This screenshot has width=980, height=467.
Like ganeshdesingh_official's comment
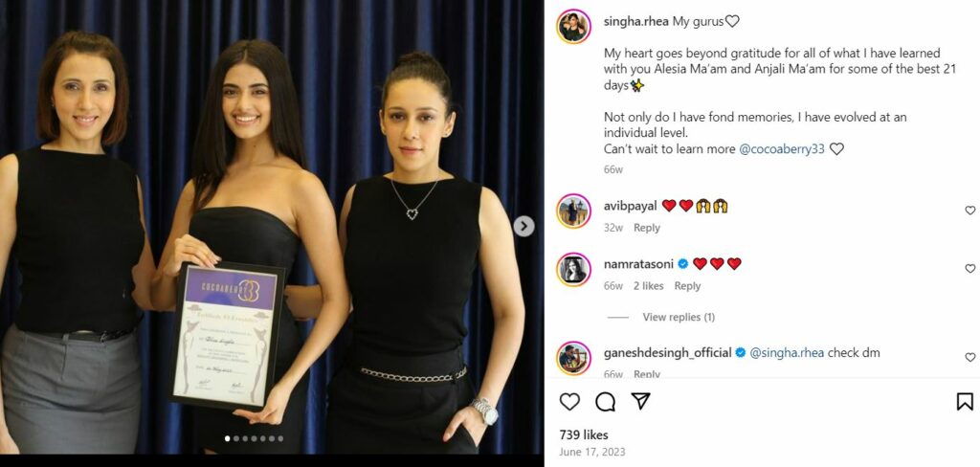tap(970, 357)
